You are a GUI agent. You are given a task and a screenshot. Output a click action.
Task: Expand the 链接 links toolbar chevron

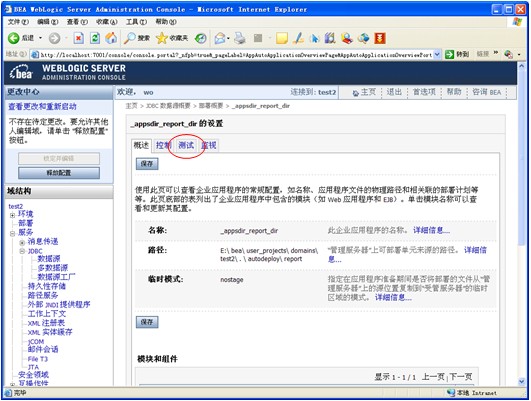(496, 53)
